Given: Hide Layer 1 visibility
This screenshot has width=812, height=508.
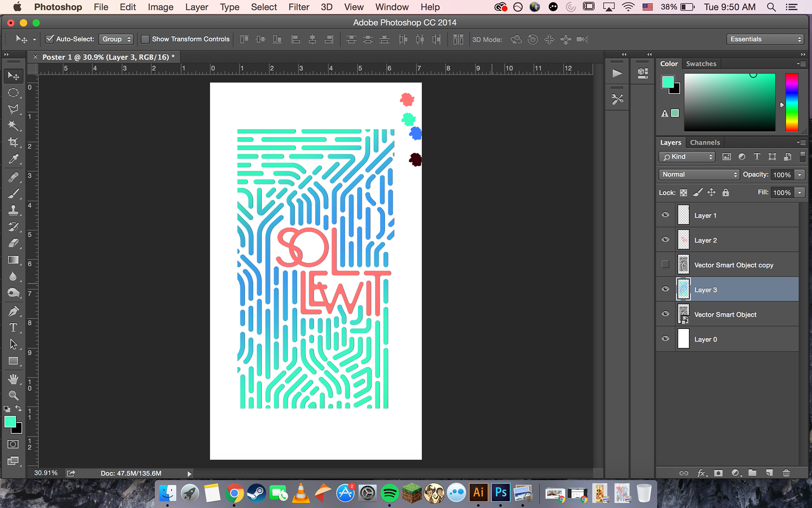Looking at the screenshot, I should (665, 215).
